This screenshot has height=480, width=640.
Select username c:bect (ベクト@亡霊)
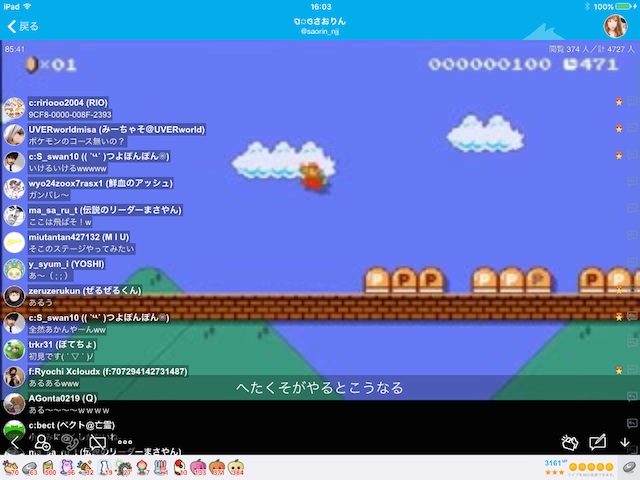[x=71, y=425]
